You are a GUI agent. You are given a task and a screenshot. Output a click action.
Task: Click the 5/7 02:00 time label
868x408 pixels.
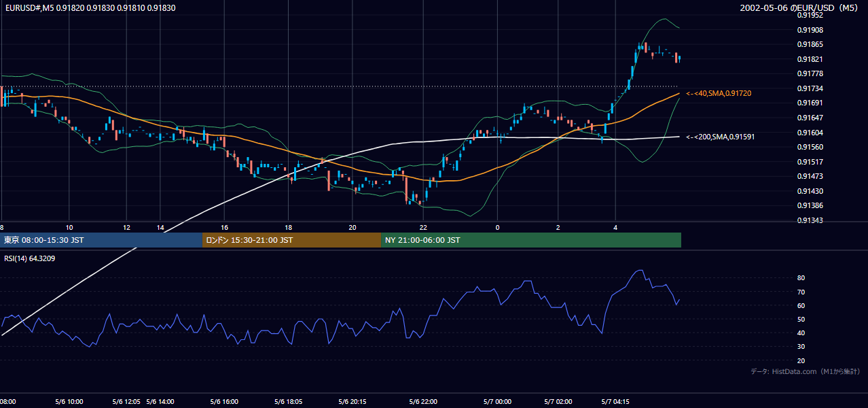click(558, 402)
